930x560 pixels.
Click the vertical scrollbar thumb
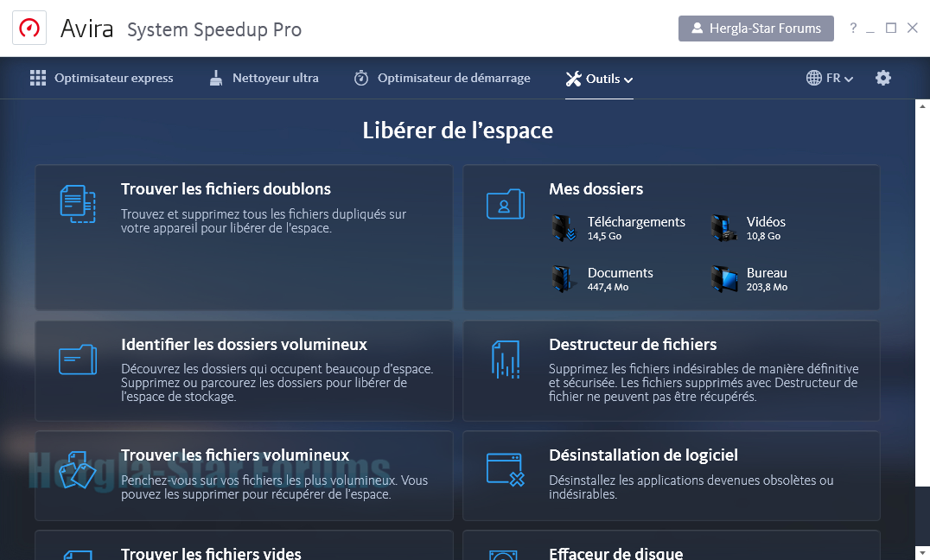coord(922,300)
